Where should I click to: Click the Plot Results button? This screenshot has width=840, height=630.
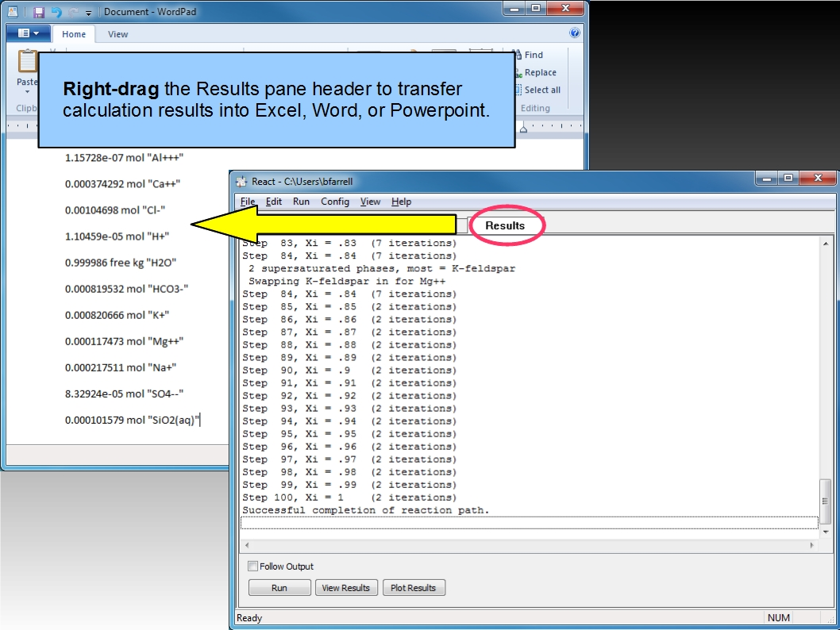pos(413,588)
